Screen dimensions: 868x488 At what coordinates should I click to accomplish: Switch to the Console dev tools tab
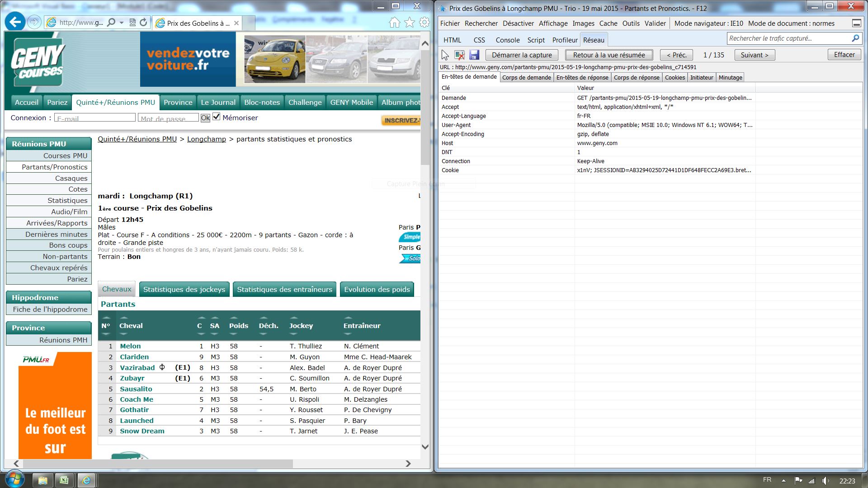[x=507, y=40]
